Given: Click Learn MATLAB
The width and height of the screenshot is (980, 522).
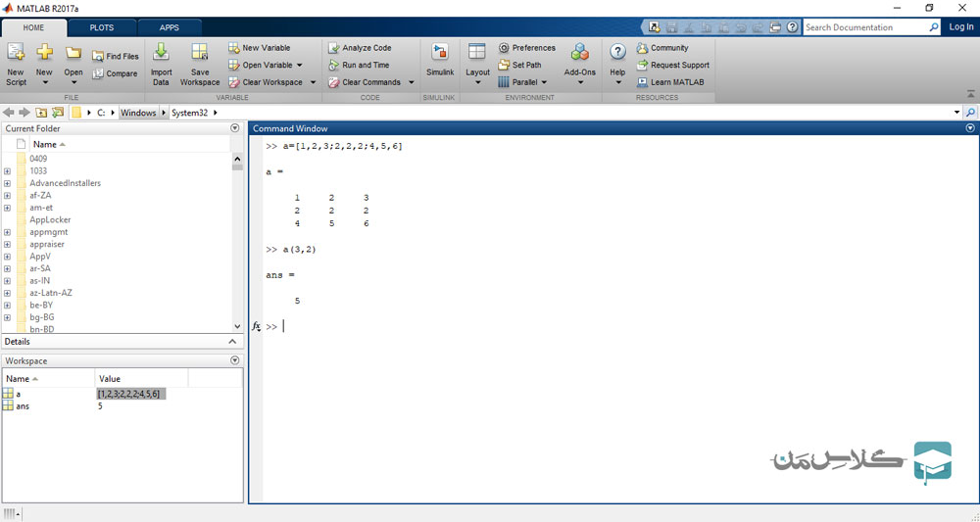Looking at the screenshot, I should [670, 82].
